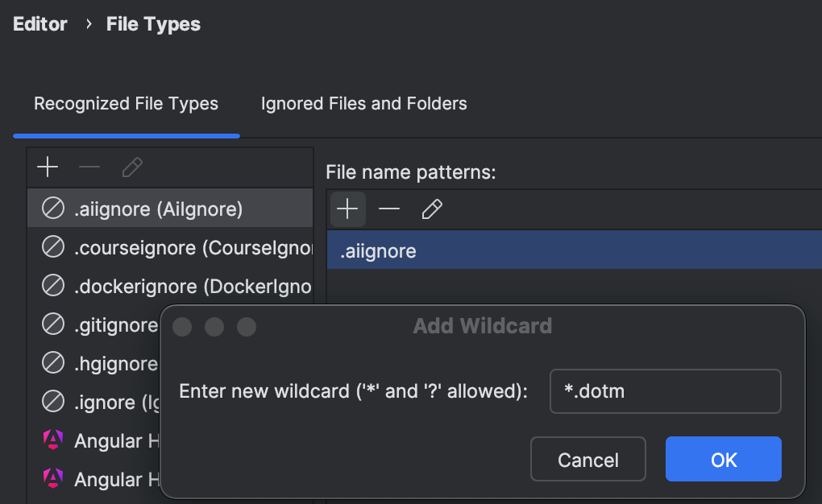Click the wildcard input field containing *.dotm
Viewport: 822px width, 504px height.
pos(665,391)
